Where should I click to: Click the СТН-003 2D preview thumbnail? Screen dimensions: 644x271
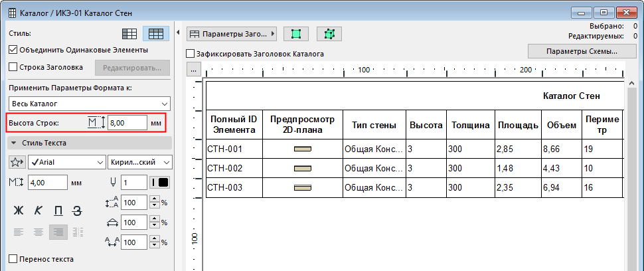(x=303, y=188)
